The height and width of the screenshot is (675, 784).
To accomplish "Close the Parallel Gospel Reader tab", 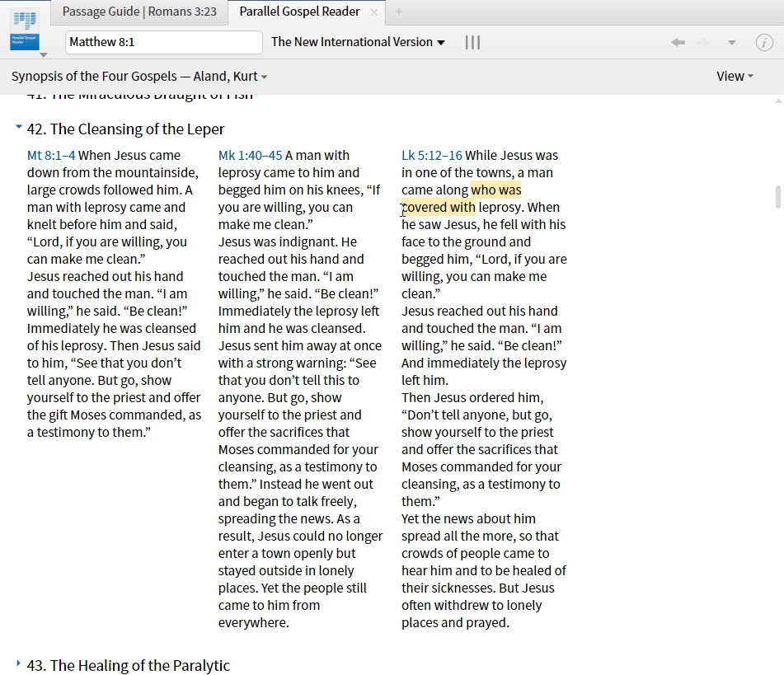I will coord(374,12).
